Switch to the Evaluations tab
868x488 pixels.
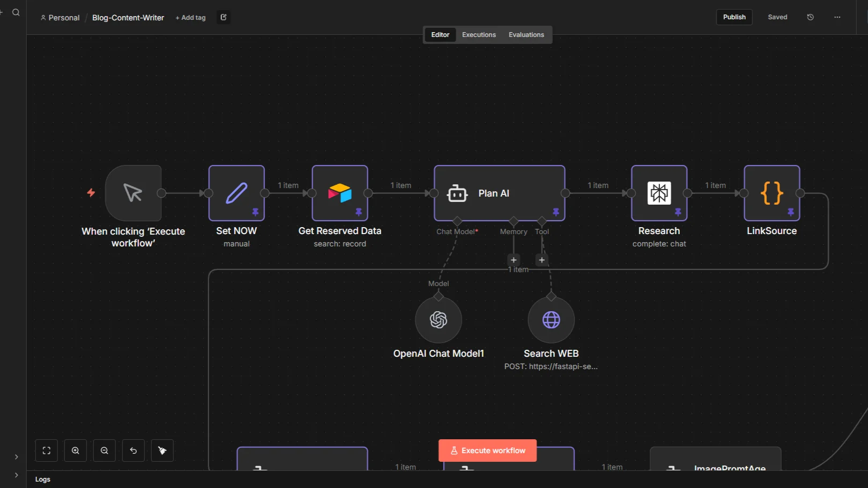526,35
